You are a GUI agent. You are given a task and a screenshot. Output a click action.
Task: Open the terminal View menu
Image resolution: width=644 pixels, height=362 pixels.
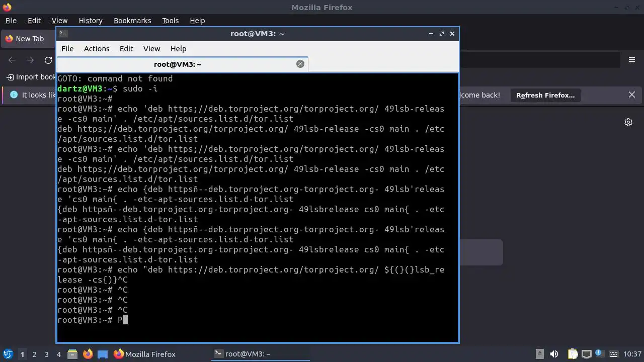coord(151,48)
